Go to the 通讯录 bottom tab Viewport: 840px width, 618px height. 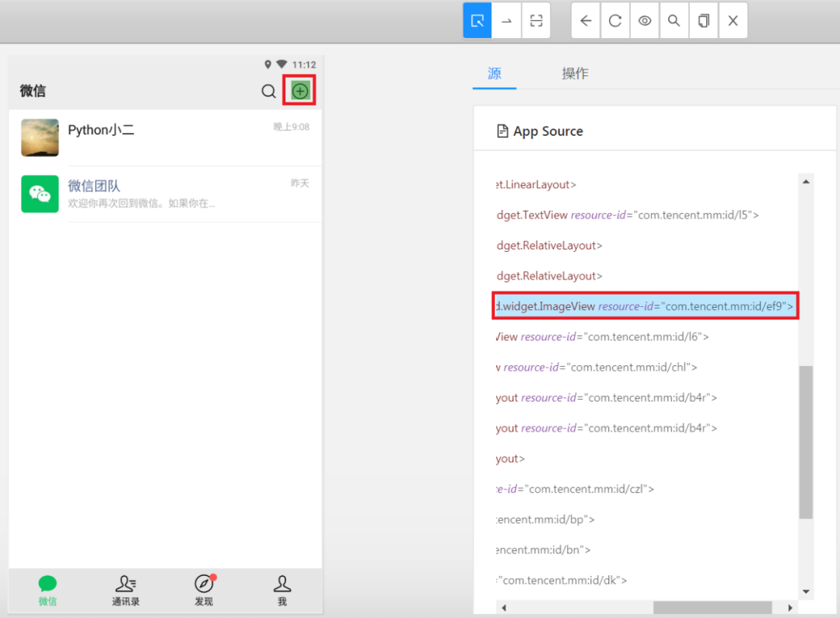coord(126,591)
